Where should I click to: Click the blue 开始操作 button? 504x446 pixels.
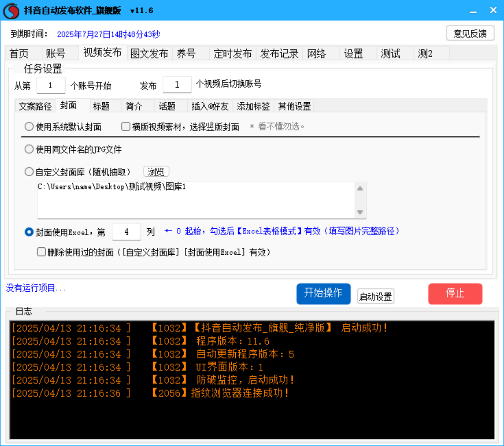[324, 294]
